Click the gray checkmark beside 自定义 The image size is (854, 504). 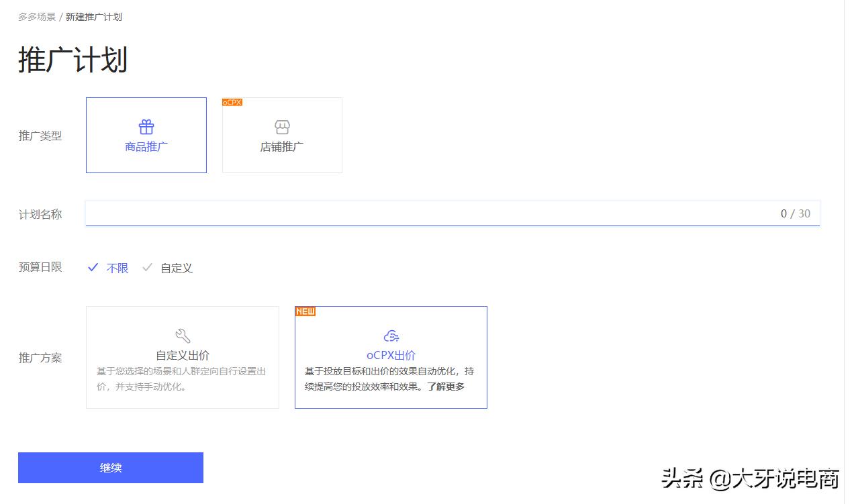tap(147, 267)
